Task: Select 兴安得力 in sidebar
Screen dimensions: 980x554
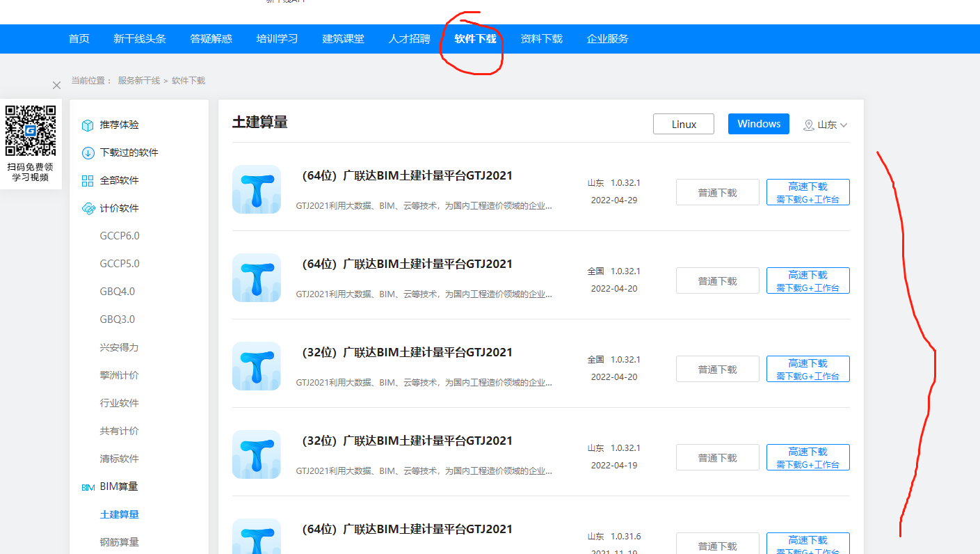Action: [x=120, y=347]
